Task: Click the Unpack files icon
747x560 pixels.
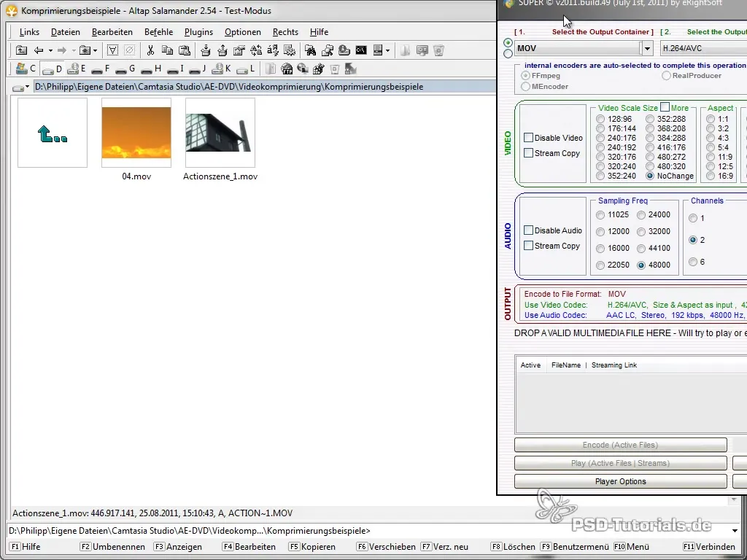Action: tap(222, 50)
